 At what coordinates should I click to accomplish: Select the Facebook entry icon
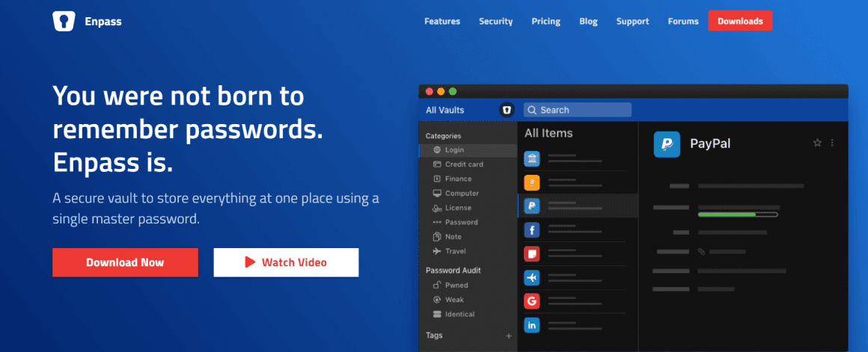click(x=532, y=230)
